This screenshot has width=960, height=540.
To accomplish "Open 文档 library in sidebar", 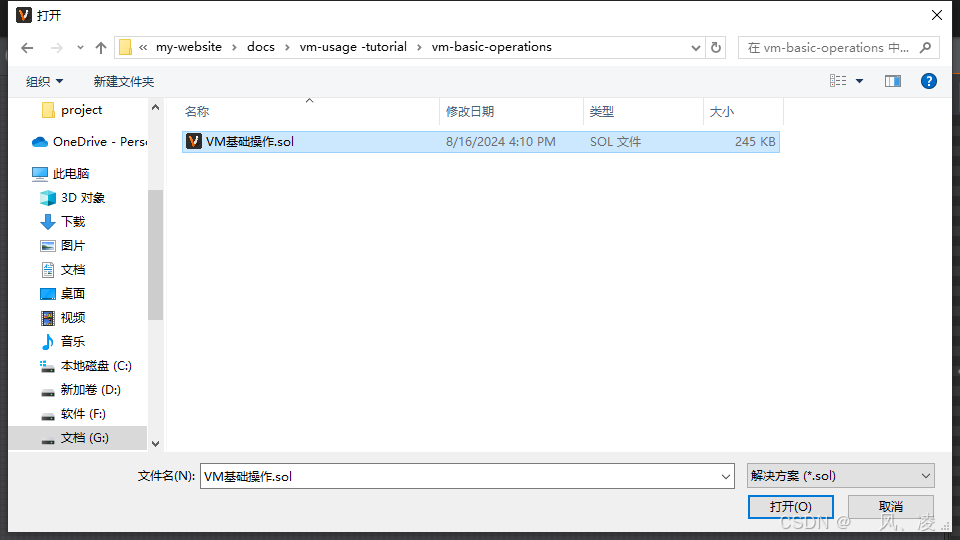I will (x=62, y=270).
